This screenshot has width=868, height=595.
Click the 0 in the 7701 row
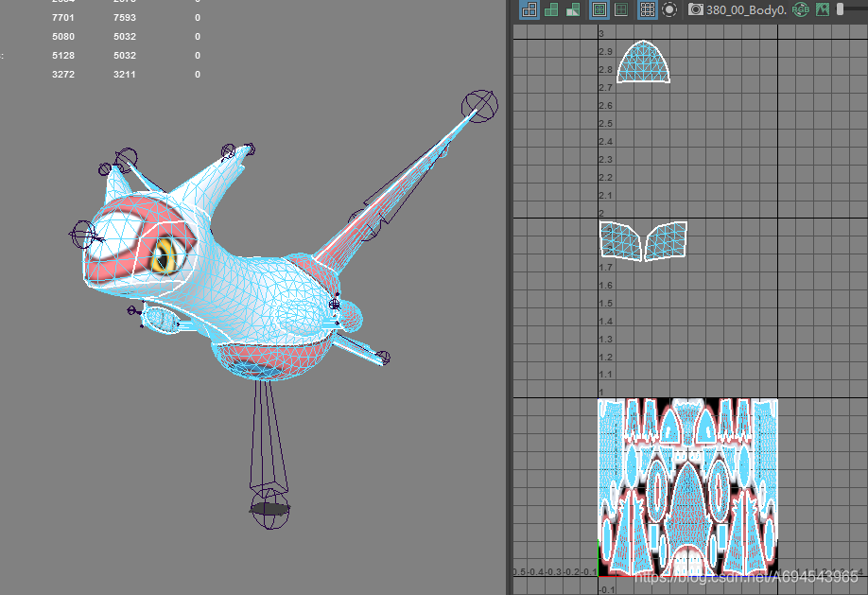tap(198, 18)
